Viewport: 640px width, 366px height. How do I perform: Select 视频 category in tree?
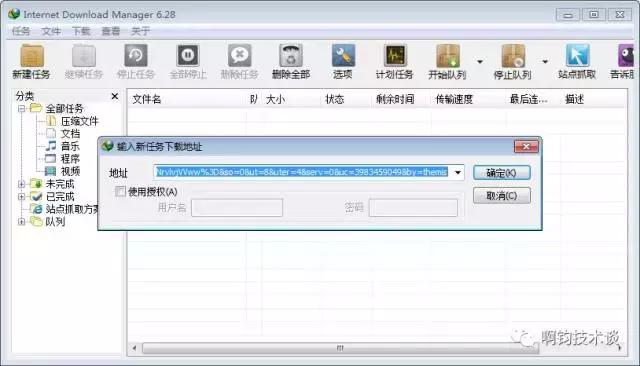[70, 171]
